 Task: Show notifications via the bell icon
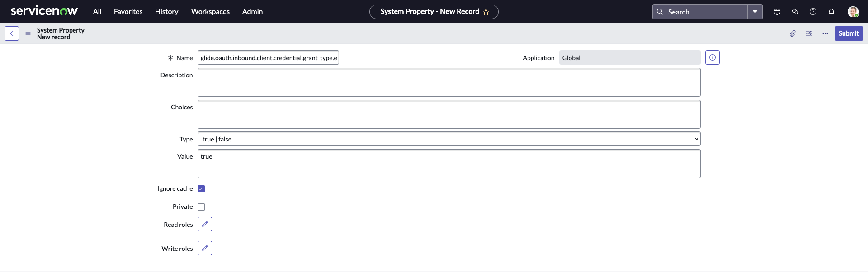coord(831,12)
